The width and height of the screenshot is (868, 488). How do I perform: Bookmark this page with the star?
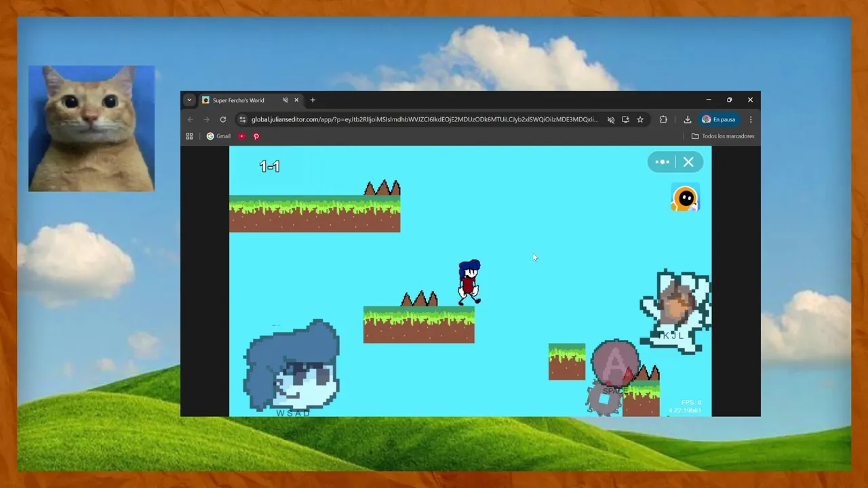click(x=640, y=119)
